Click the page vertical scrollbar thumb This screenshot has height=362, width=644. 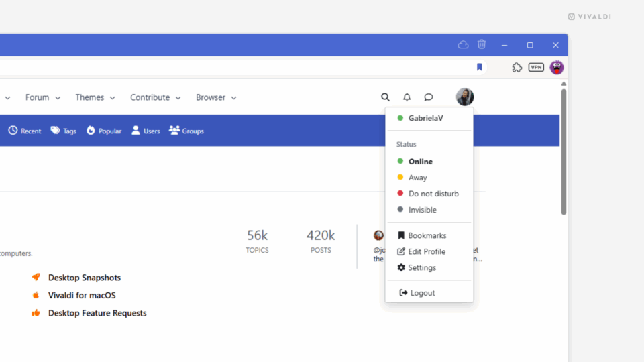click(563, 151)
